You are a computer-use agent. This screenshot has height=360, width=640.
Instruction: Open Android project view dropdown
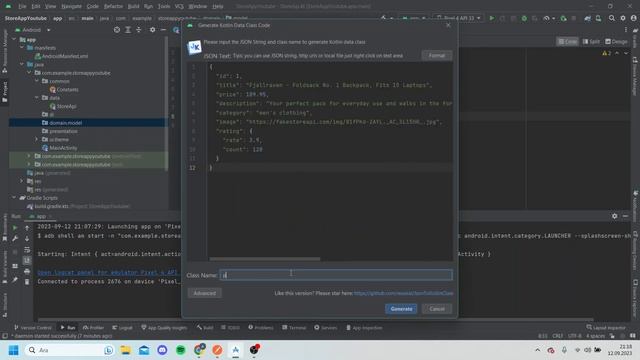(x=33, y=30)
